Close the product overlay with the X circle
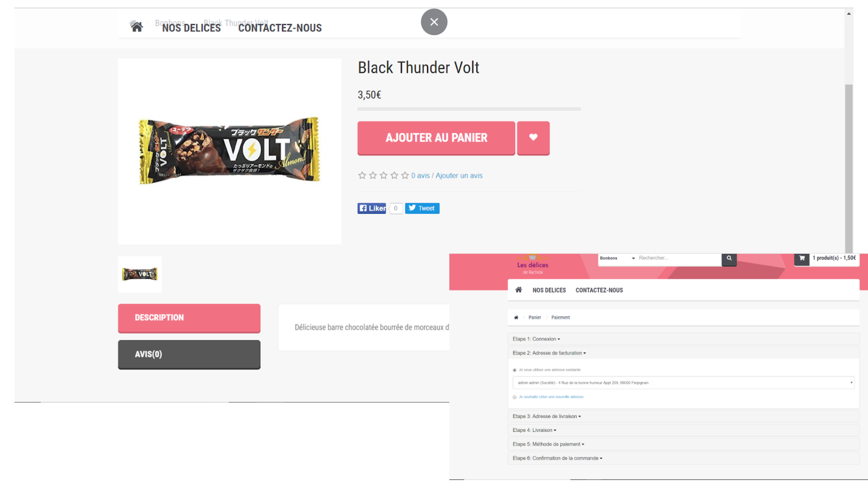The width and height of the screenshot is (868, 488). click(x=434, y=22)
